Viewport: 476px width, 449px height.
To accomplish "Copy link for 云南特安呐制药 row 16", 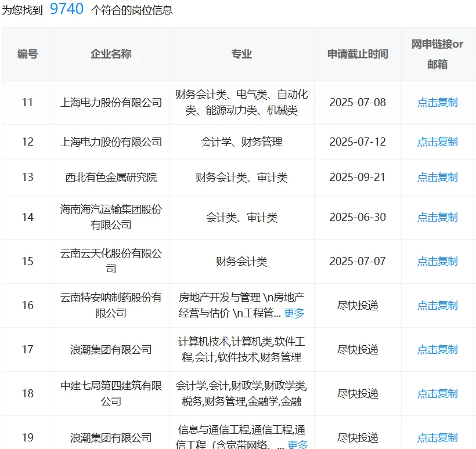I will click(437, 306).
